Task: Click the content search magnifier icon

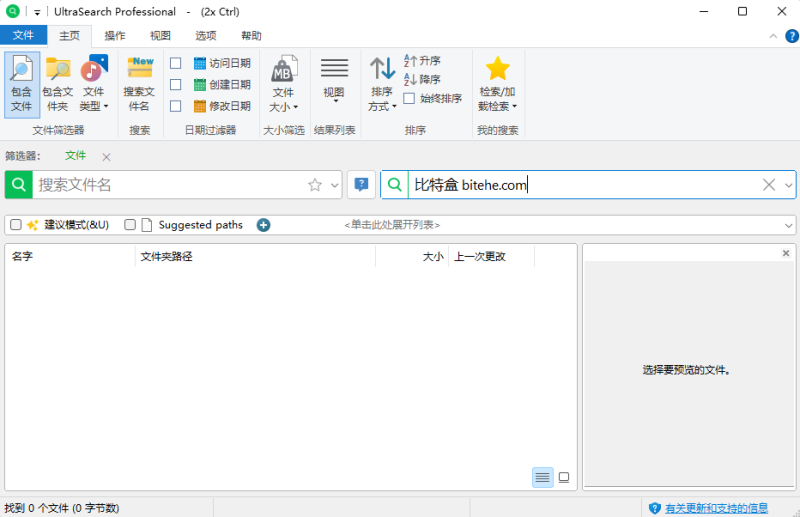Action: (395, 184)
